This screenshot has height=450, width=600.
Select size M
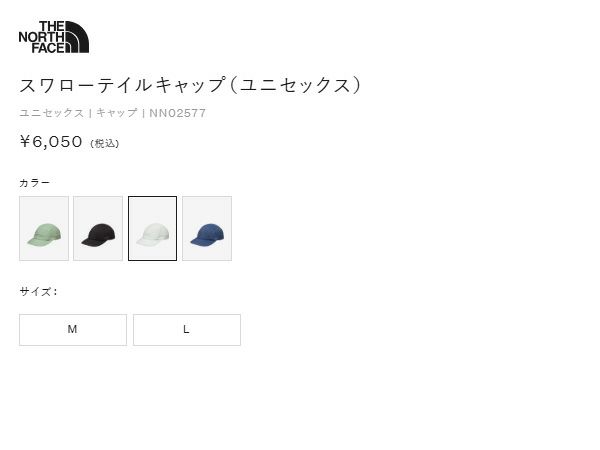pyautogui.click(x=73, y=330)
